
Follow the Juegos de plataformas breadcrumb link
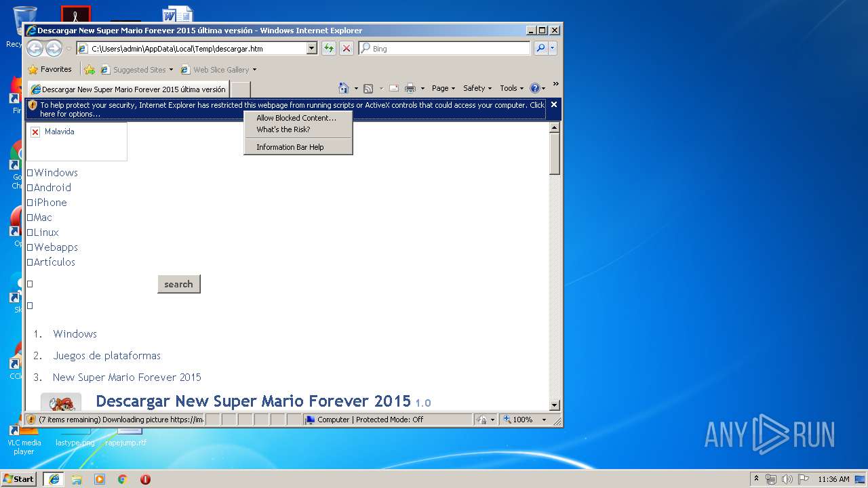[107, 356]
